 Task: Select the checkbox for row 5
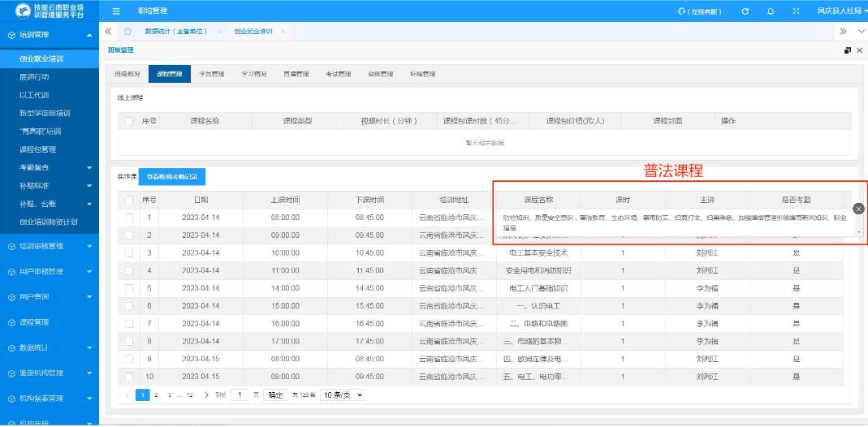[x=128, y=288]
